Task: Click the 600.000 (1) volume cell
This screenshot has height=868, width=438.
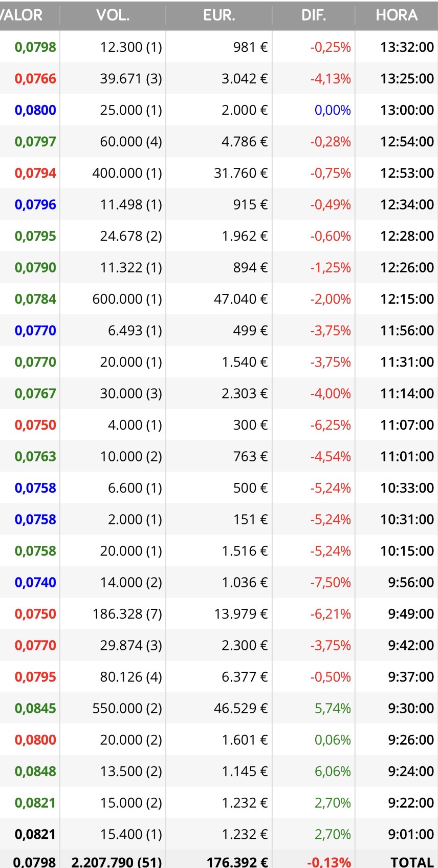Action: pos(127,299)
